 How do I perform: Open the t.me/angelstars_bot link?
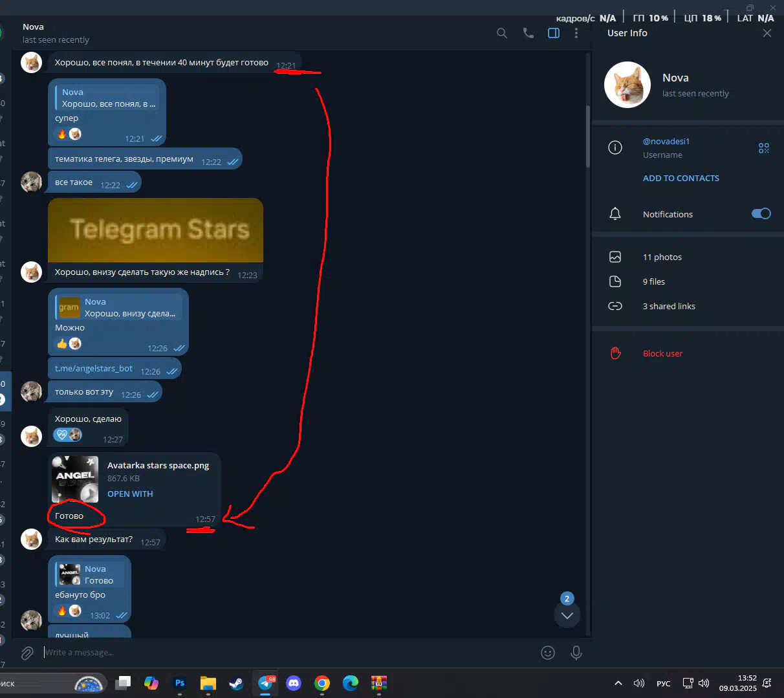[x=94, y=369]
